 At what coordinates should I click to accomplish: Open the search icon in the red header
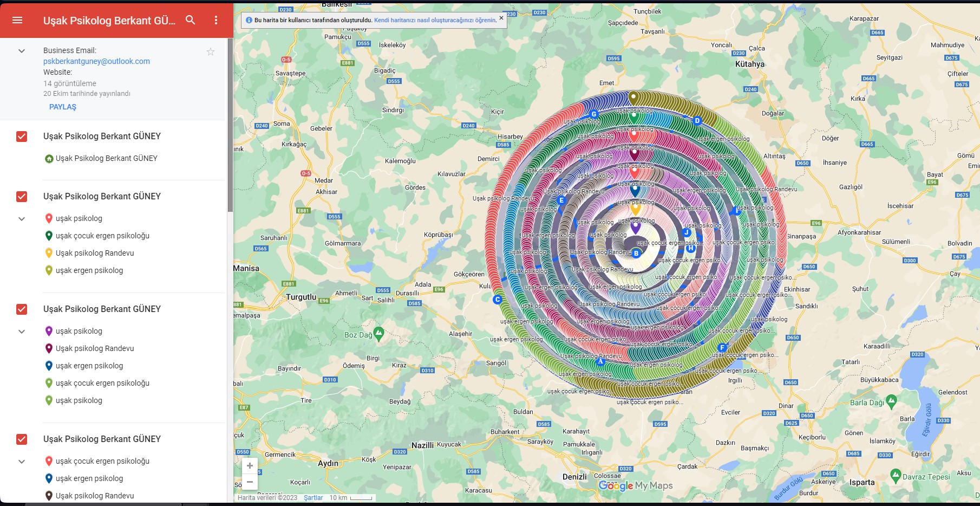tap(191, 20)
